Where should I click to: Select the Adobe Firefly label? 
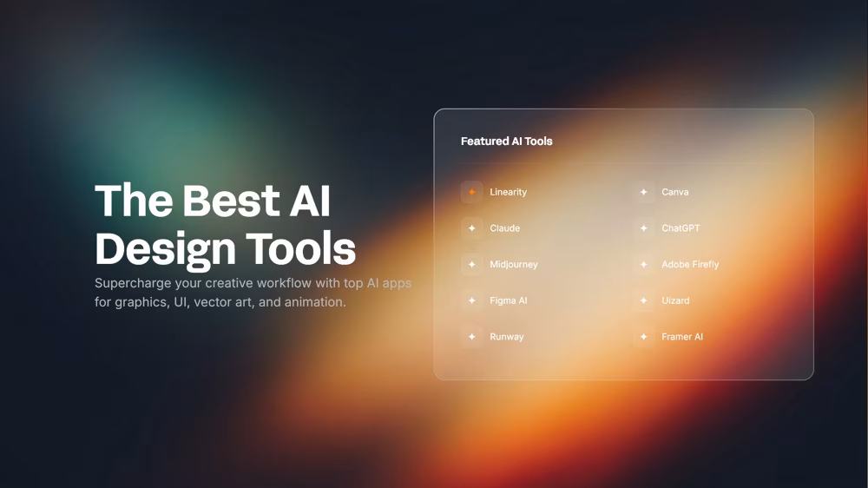pyautogui.click(x=690, y=264)
